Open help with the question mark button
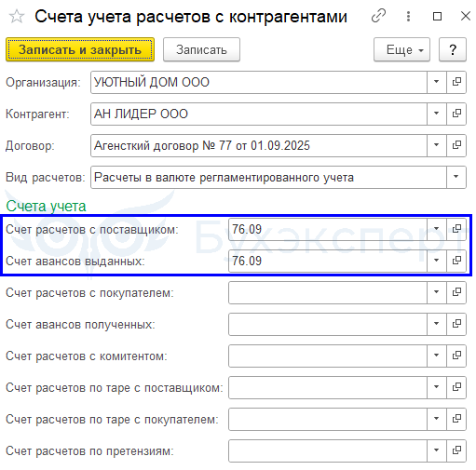This screenshot has width=476, height=470. click(x=453, y=49)
